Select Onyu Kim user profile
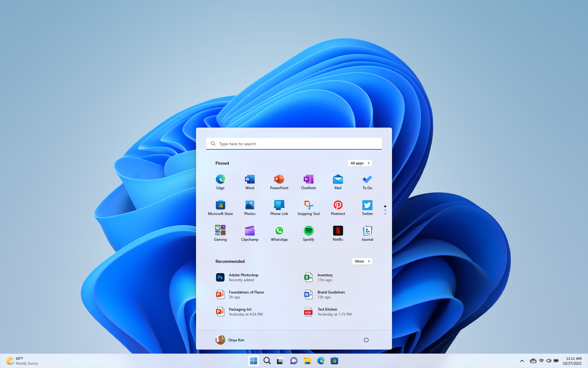 tap(230, 339)
